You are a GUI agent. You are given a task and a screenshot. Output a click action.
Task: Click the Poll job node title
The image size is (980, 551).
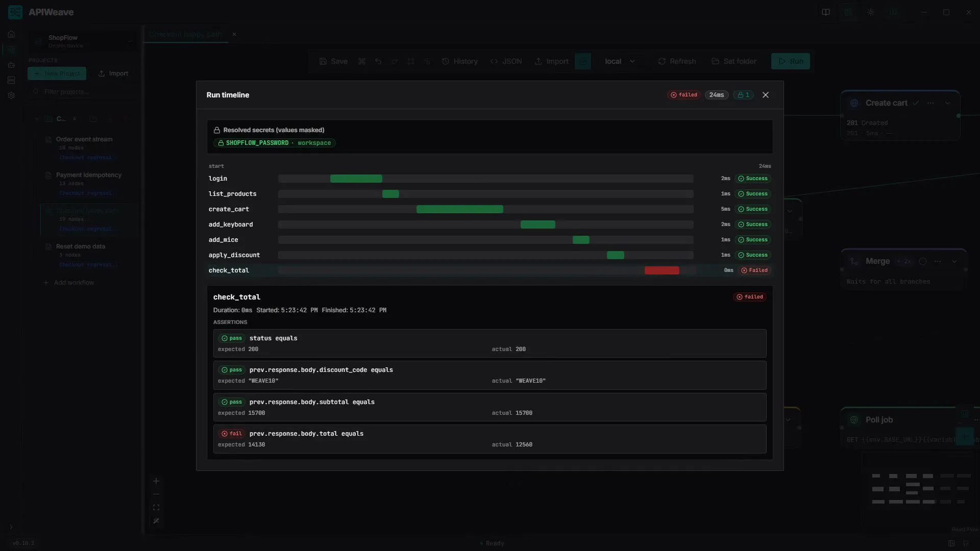879,420
